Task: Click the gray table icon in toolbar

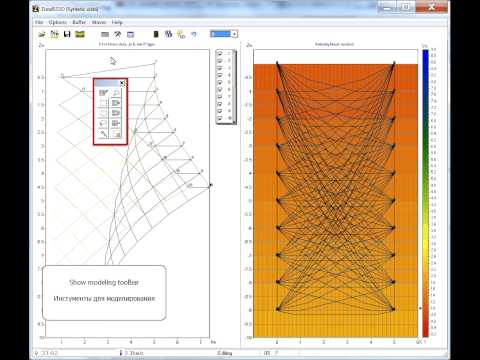Action: [105, 34]
